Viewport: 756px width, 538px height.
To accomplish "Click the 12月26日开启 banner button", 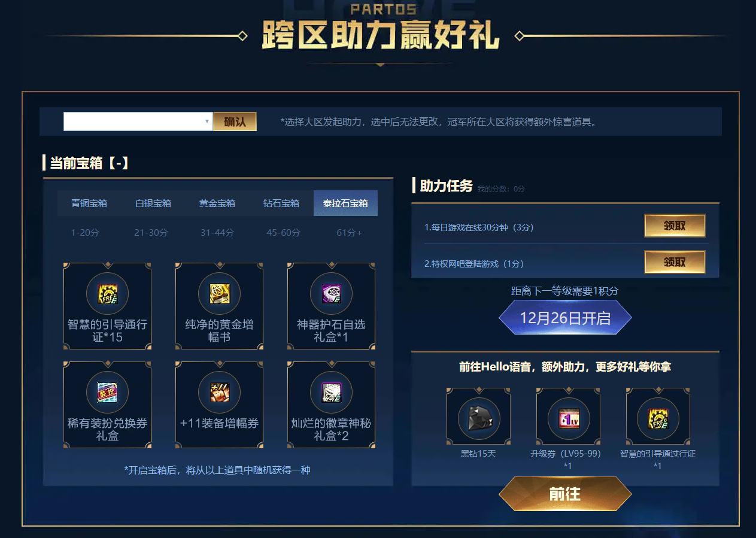I will click(x=565, y=318).
